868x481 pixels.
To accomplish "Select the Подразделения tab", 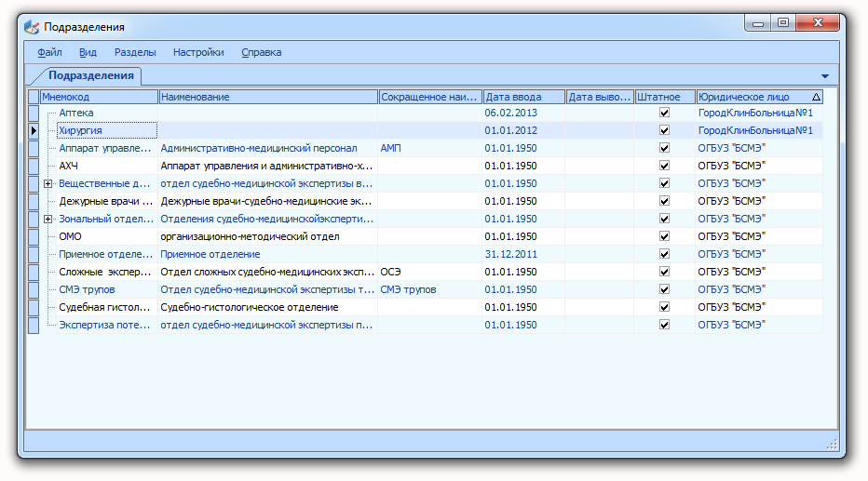I will pos(90,75).
